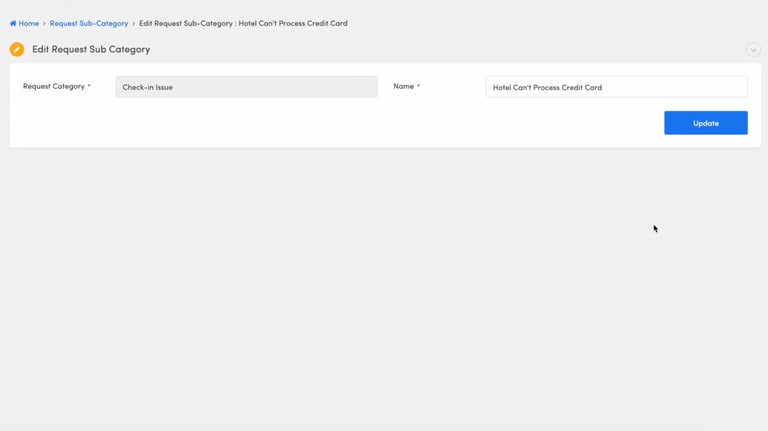Click the 'Edit Request Sub-Category : Hotel Can't Process Credit Card' breadcrumb text

click(x=243, y=23)
